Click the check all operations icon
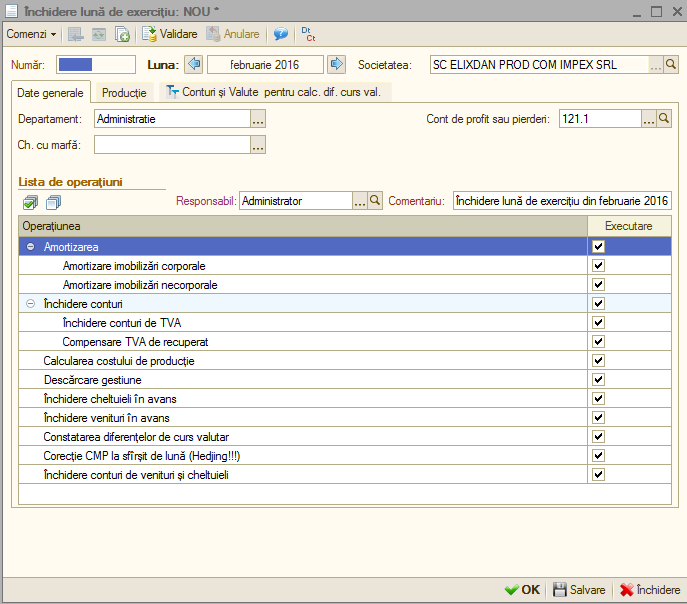687x604 pixels. tap(30, 202)
